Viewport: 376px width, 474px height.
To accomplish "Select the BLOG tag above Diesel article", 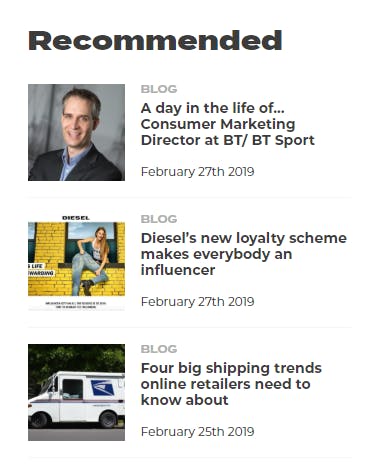I will 159,219.
